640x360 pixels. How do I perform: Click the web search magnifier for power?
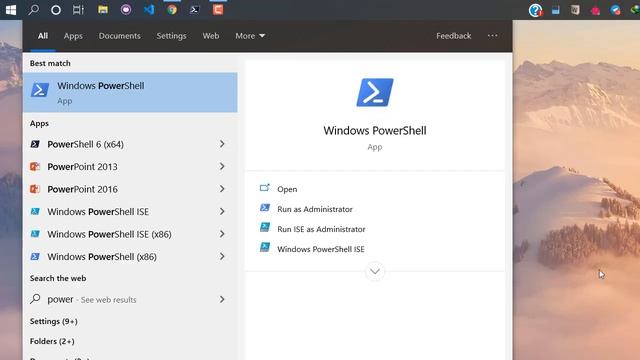click(36, 299)
